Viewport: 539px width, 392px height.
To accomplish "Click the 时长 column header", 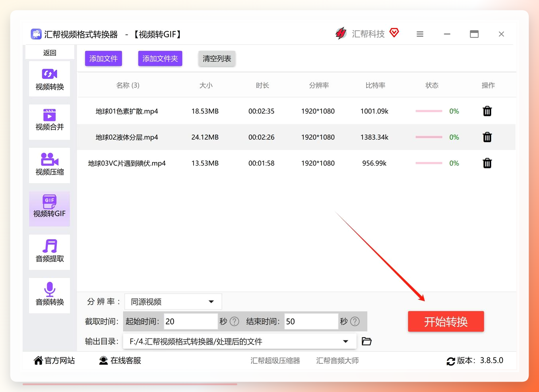I will pos(262,85).
